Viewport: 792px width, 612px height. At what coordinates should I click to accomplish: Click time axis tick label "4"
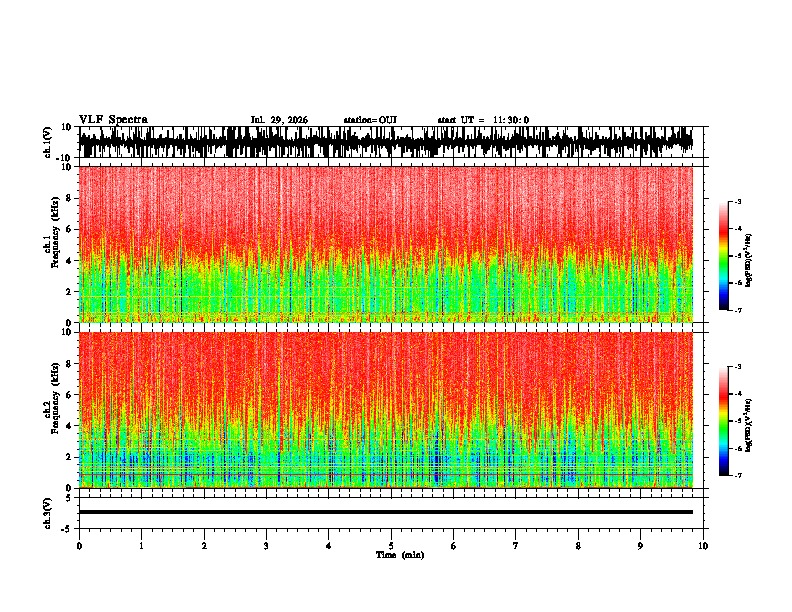point(329,546)
